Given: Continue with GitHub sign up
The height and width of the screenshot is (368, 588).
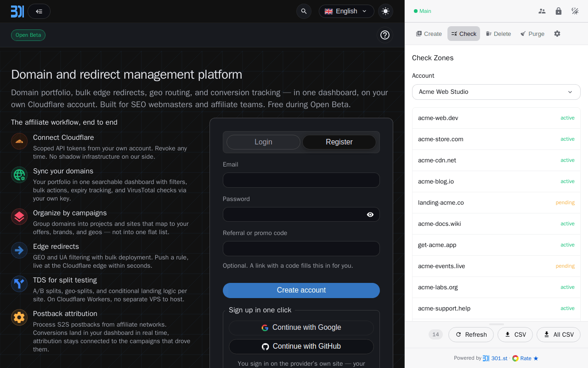Looking at the screenshot, I should tap(301, 346).
